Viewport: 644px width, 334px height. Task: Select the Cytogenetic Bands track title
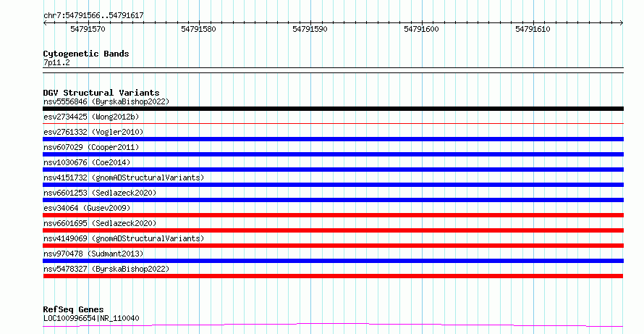coord(86,54)
